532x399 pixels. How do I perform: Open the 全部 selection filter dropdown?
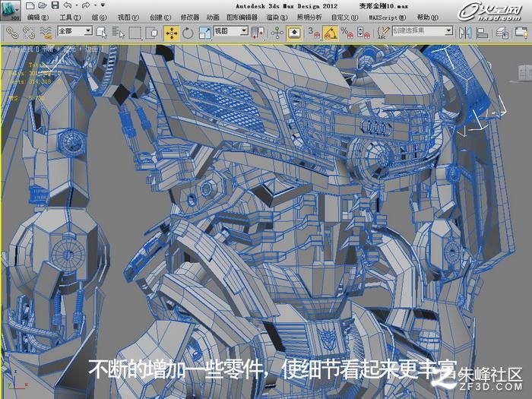[75, 31]
